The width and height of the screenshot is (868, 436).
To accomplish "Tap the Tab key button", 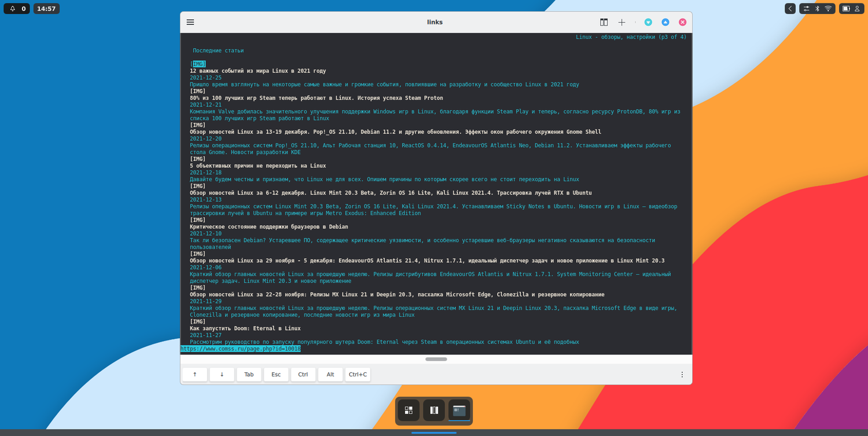I will [249, 375].
